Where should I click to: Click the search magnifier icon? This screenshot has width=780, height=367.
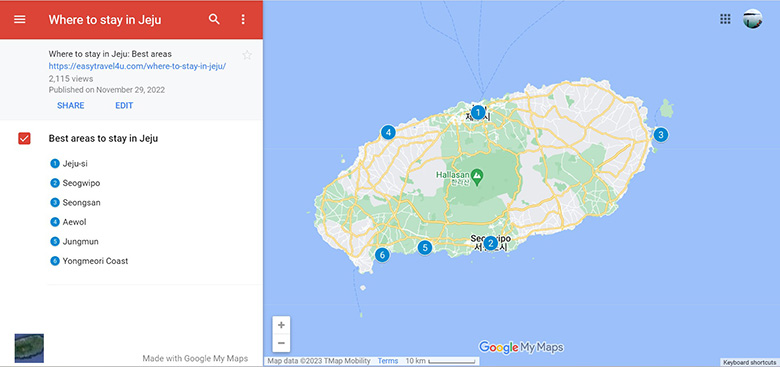click(x=214, y=19)
